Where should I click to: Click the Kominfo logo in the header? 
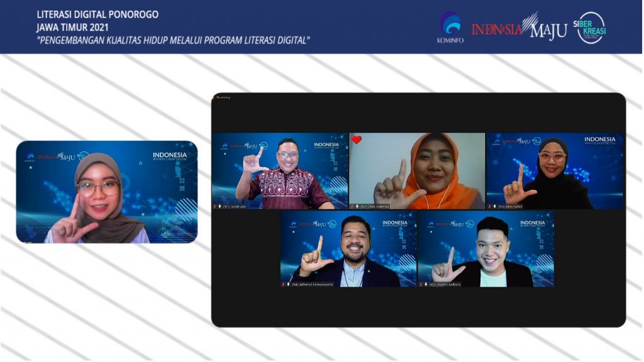pos(449,27)
